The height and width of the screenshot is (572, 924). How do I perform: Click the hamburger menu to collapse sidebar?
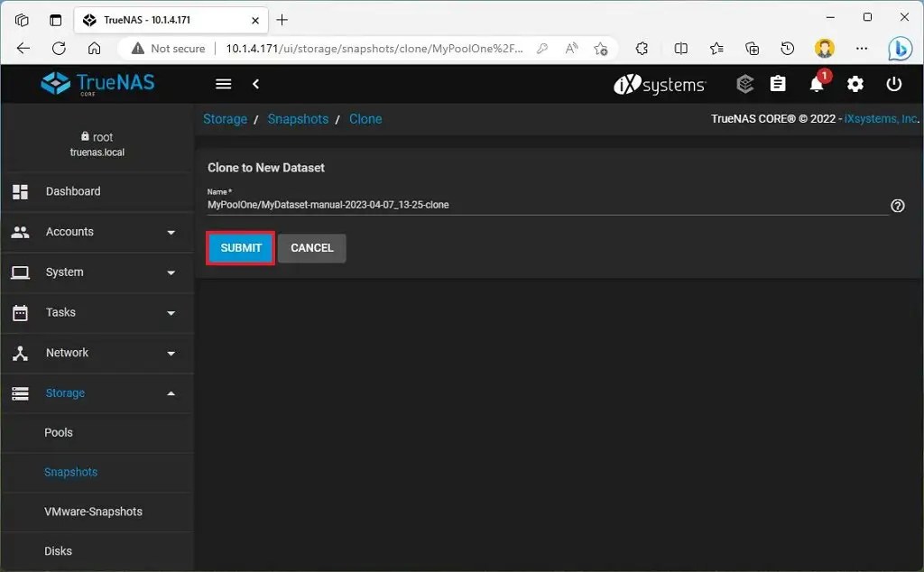(223, 83)
